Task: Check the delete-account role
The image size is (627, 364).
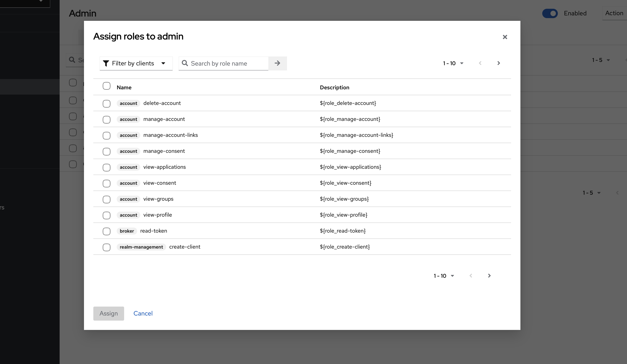Action: (107, 104)
